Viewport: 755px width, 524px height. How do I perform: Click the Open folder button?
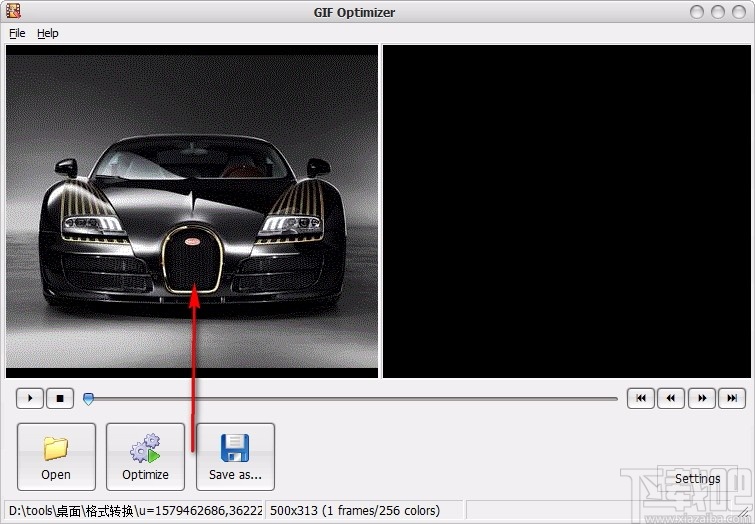56,457
